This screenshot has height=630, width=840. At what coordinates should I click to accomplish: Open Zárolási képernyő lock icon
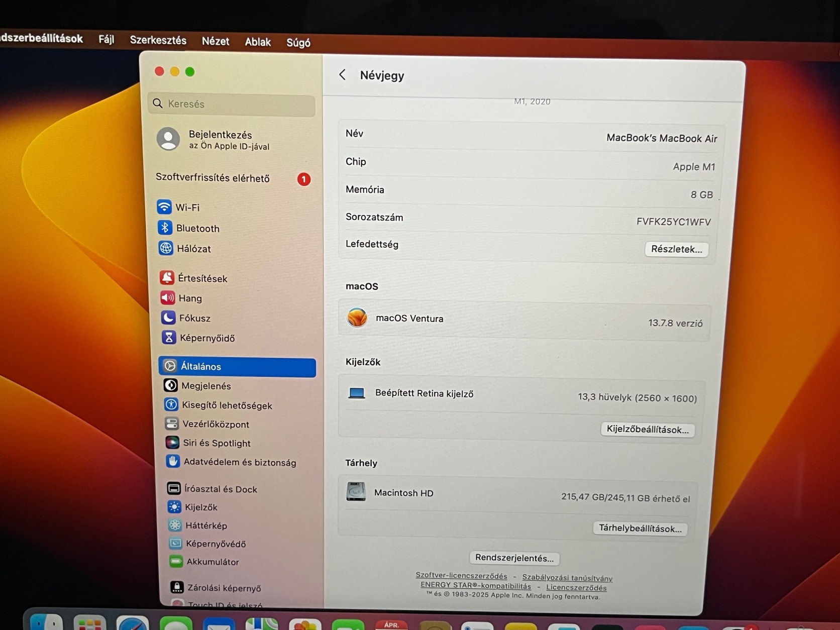tap(177, 587)
